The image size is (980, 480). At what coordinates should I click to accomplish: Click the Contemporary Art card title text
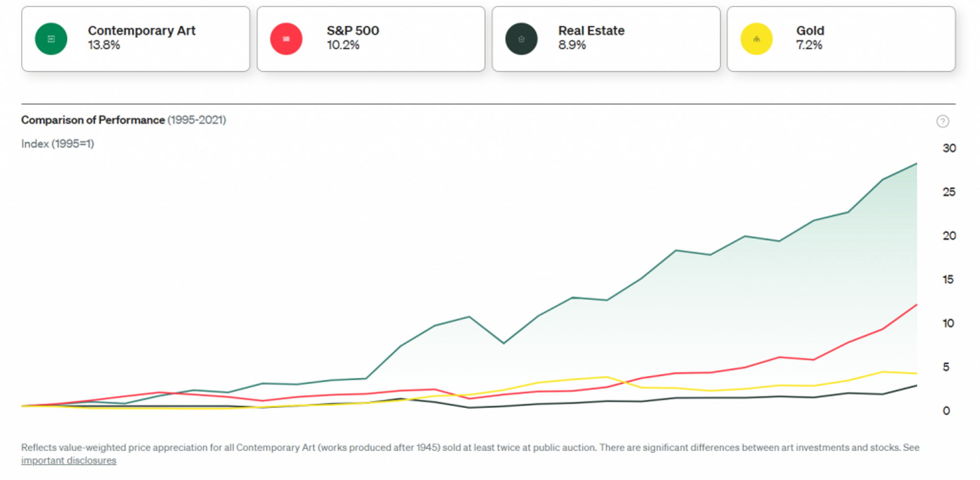pyautogui.click(x=142, y=31)
